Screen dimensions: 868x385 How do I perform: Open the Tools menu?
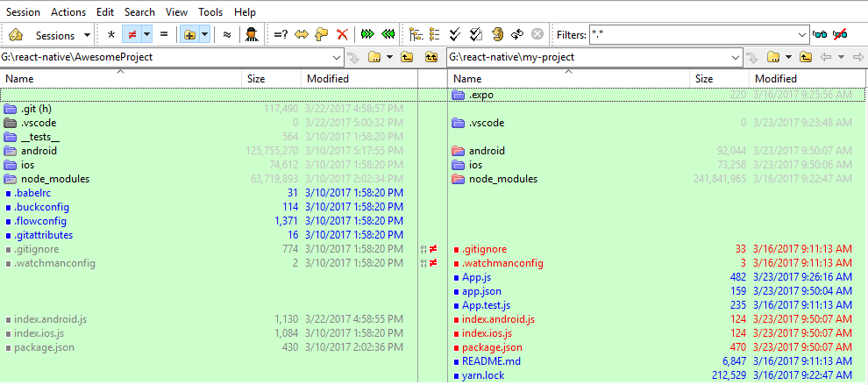click(210, 12)
